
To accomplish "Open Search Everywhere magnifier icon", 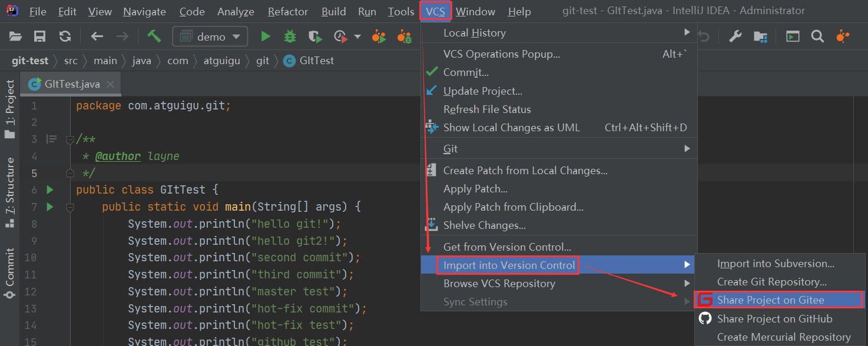I will (x=817, y=36).
